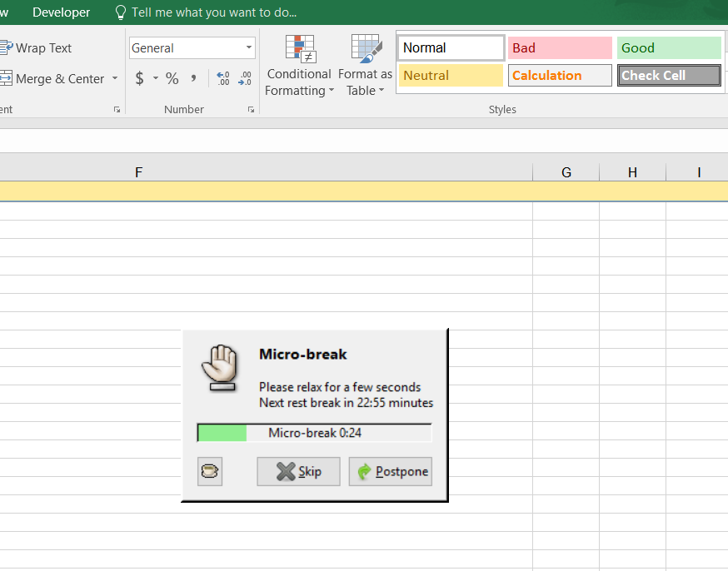Image resolution: width=728 pixels, height=571 pixels.
Task: Apply Comma Style number format
Action: pos(194,78)
